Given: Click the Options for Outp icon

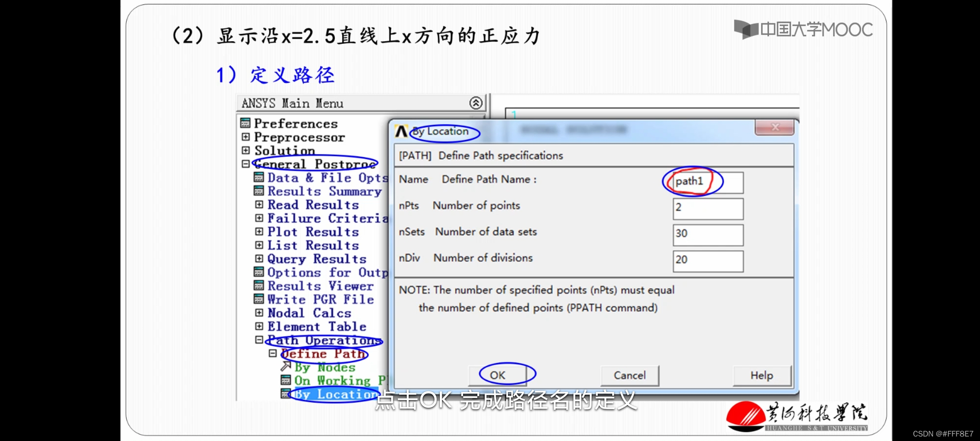Looking at the screenshot, I should [x=259, y=272].
